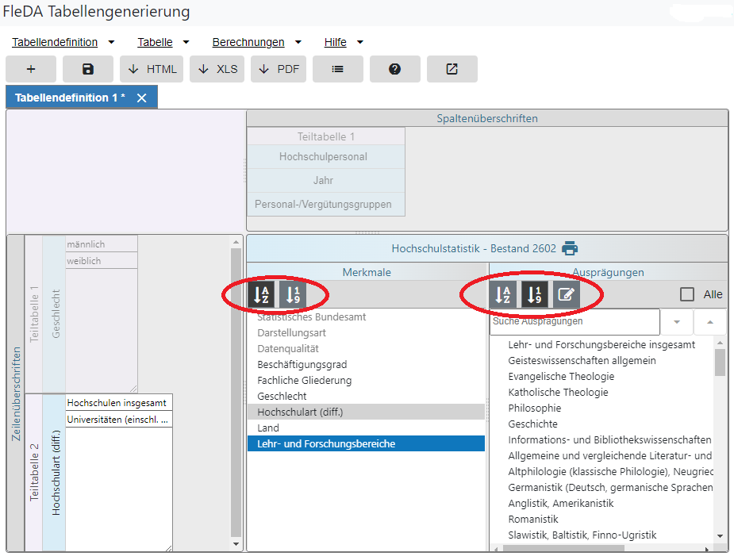Close the Tabellendefinition 1 tab
The width and height of the screenshot is (734, 560).
[142, 98]
